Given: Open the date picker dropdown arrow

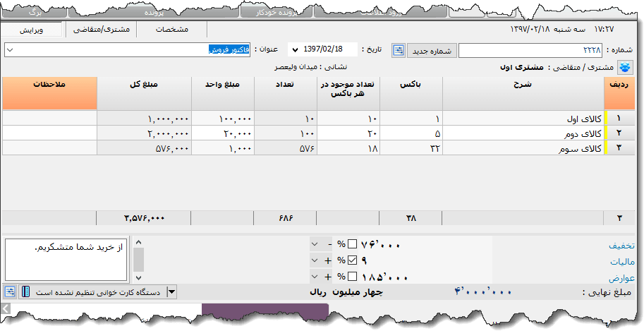Looking at the screenshot, I should pyautogui.click(x=294, y=50).
